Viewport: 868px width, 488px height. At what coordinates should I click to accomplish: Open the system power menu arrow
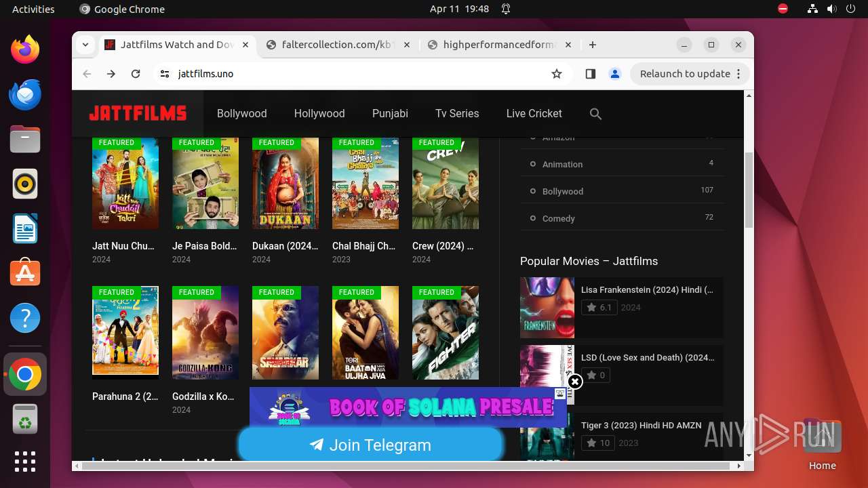coord(850,9)
